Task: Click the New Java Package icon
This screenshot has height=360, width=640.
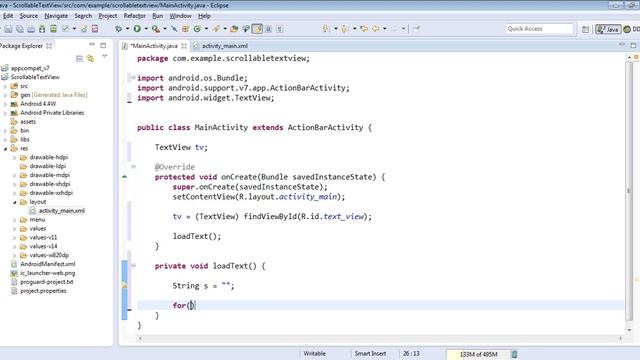Action: pyautogui.click(x=185, y=29)
